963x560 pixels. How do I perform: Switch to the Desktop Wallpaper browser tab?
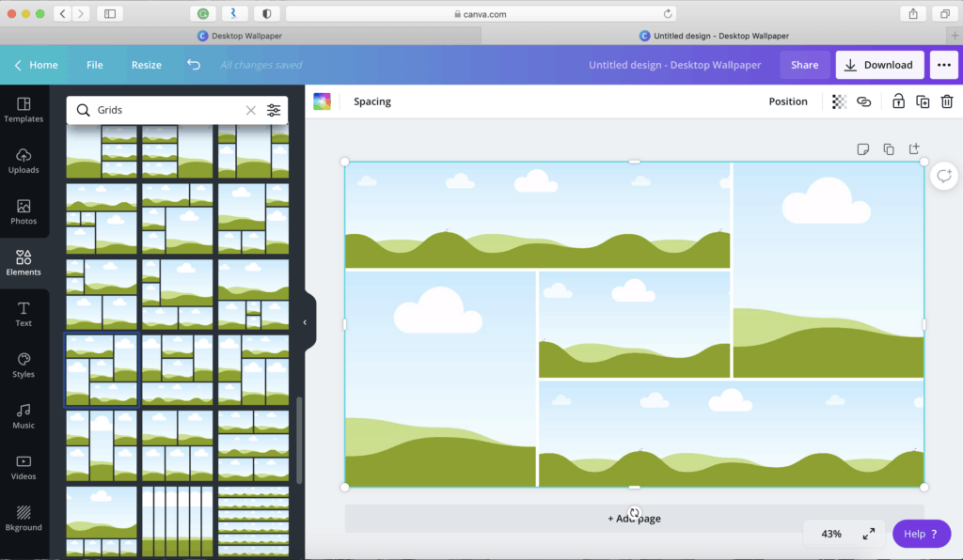(x=241, y=36)
